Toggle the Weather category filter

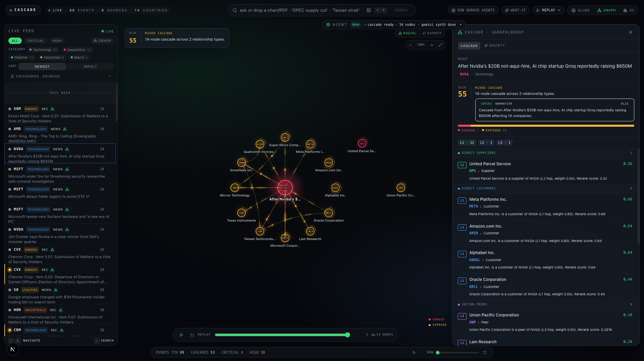click(22, 58)
